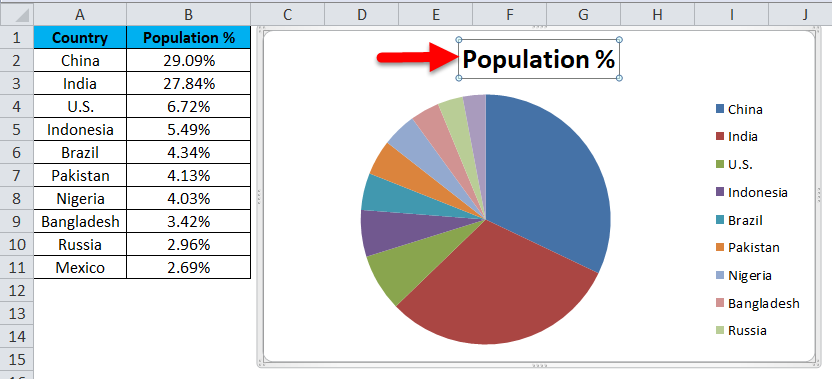
Task: Select column C header
Action: [288, 15]
